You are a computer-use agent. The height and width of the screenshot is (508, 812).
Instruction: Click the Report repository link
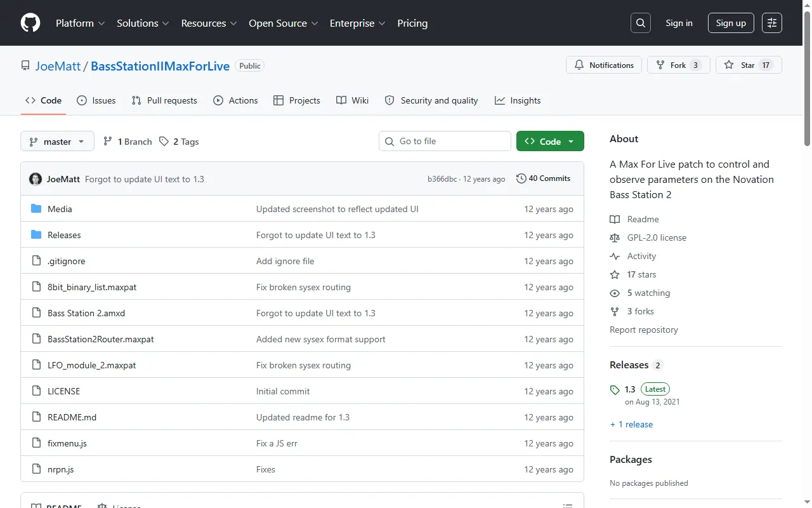tap(644, 330)
